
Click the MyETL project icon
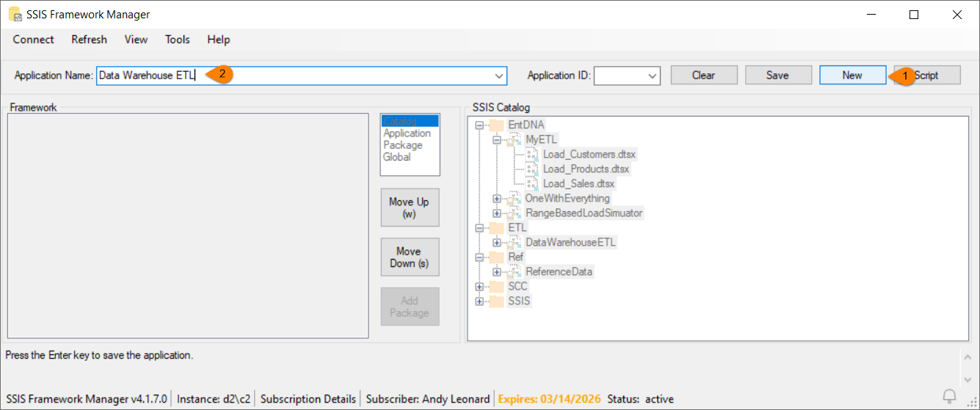(x=515, y=139)
